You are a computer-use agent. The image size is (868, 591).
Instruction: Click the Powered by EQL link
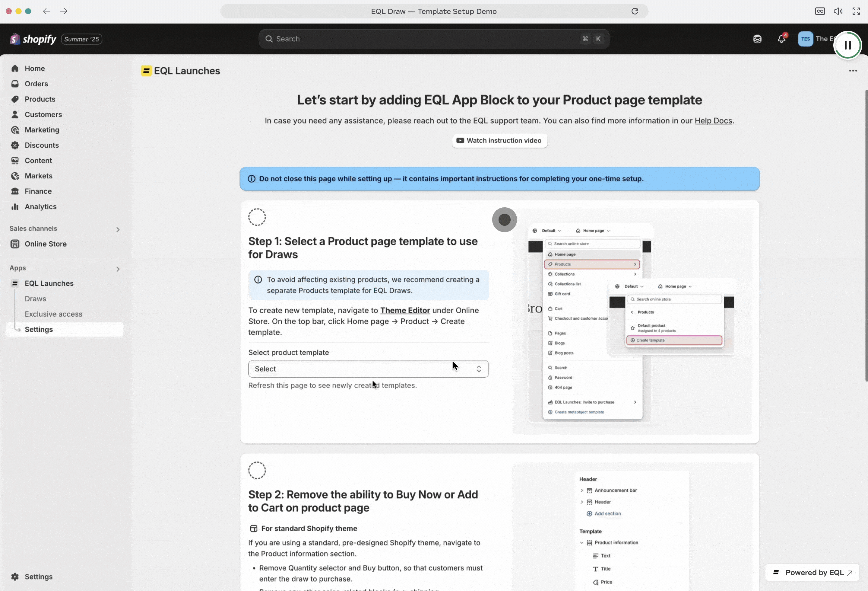point(812,572)
